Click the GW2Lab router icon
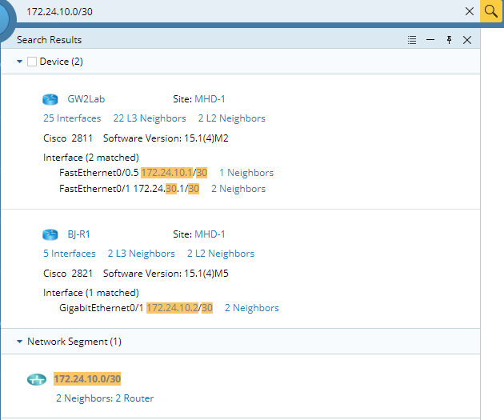The height and width of the screenshot is (420, 504). point(51,99)
